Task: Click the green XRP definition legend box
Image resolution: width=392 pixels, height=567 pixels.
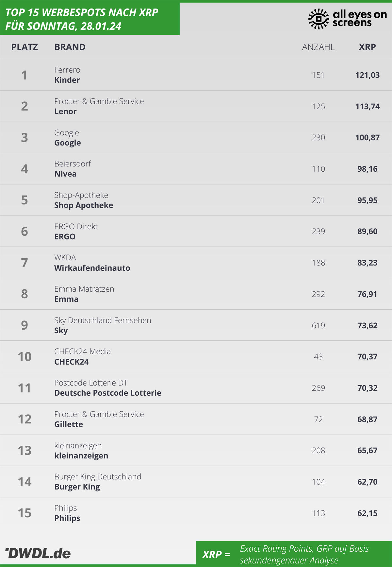Action: pyautogui.click(x=294, y=554)
